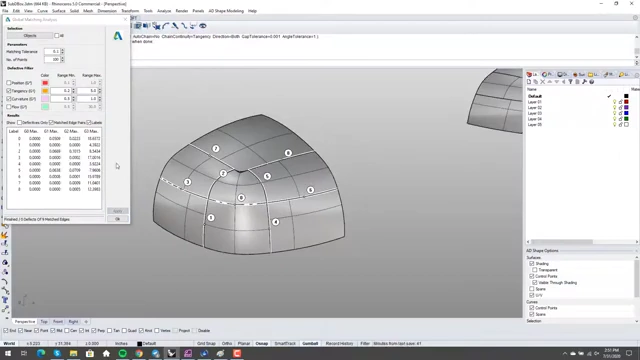Screen dimensions: 640x360
Task: Click the points-on tool at sidebar bottom
Action: [5, 309]
